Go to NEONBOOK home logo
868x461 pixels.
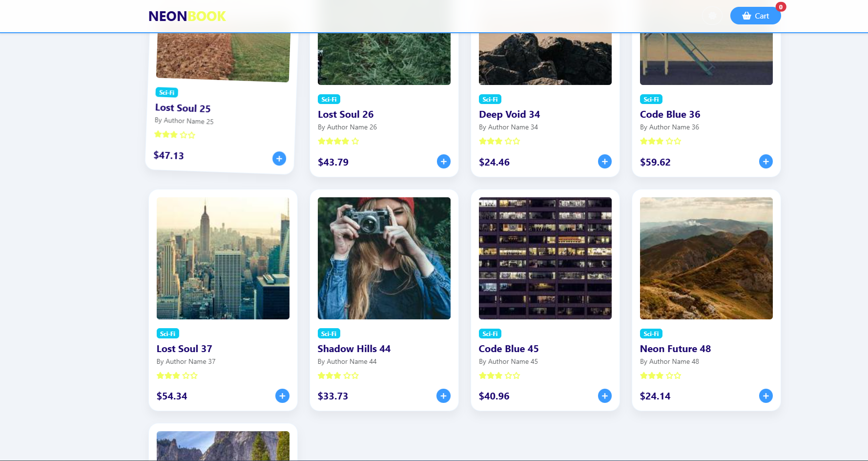pos(187,16)
